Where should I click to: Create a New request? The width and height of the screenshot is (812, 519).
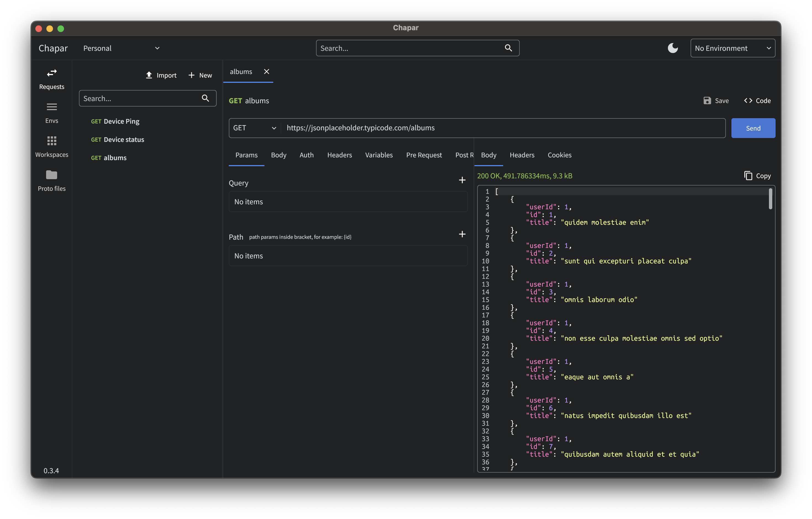click(x=200, y=75)
